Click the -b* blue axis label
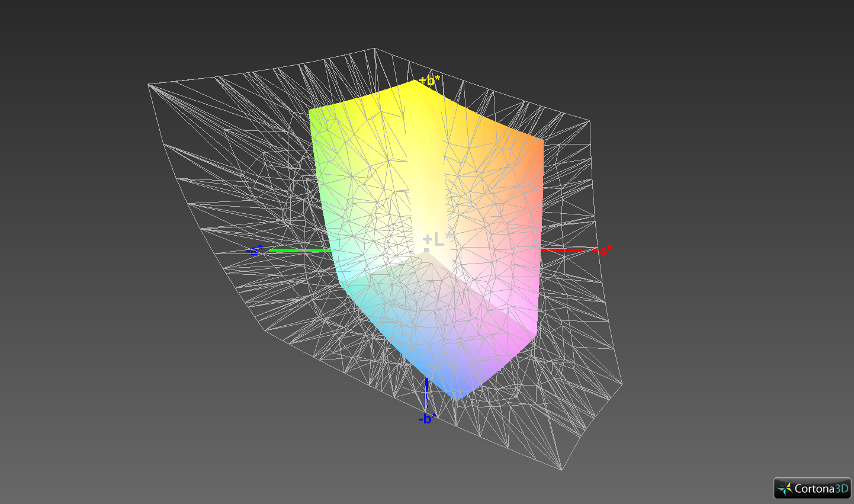854x504 pixels. click(428, 419)
